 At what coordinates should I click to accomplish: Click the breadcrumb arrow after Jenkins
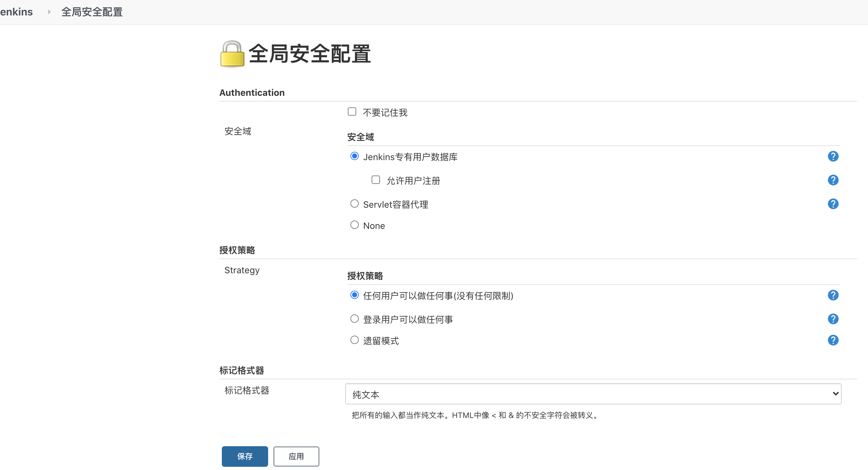49,12
